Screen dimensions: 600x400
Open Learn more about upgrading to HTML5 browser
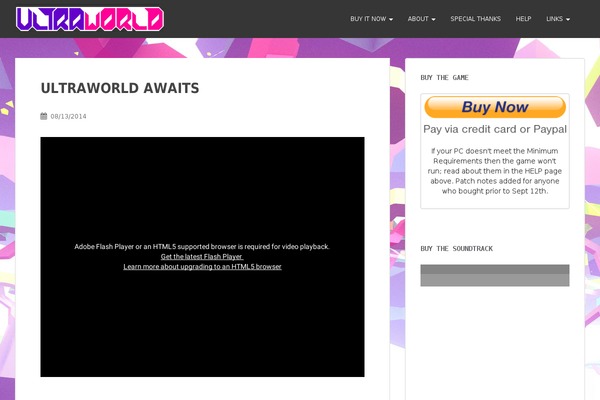click(x=202, y=266)
